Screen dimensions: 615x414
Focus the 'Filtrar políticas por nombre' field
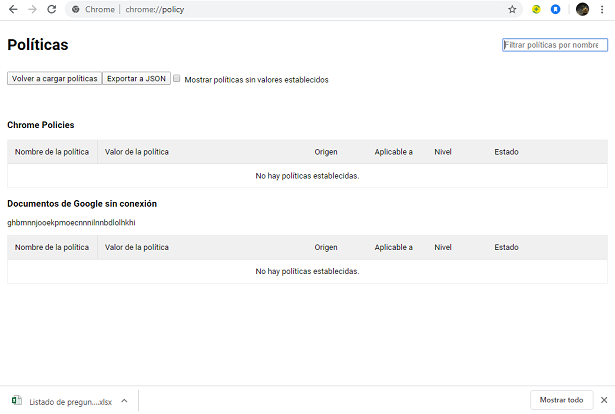[554, 45]
